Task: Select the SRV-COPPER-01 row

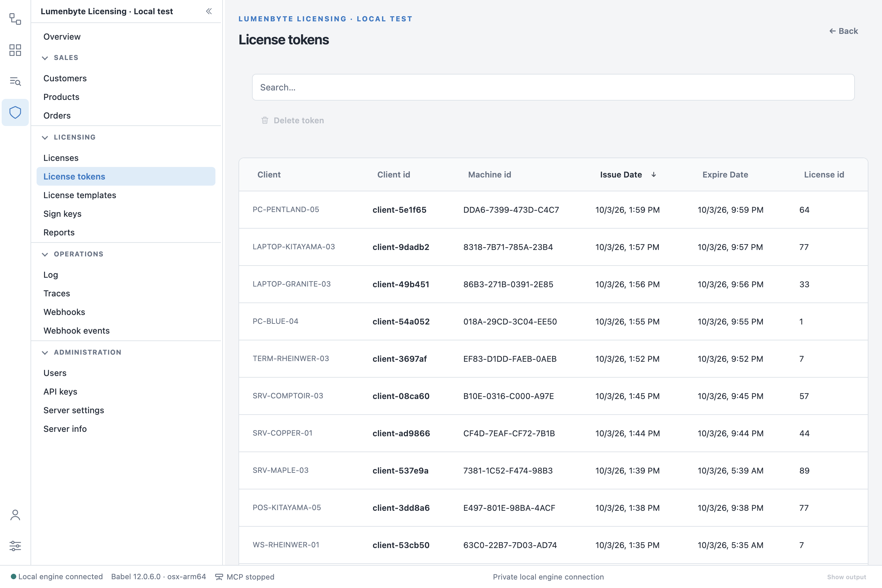Action: [553, 433]
